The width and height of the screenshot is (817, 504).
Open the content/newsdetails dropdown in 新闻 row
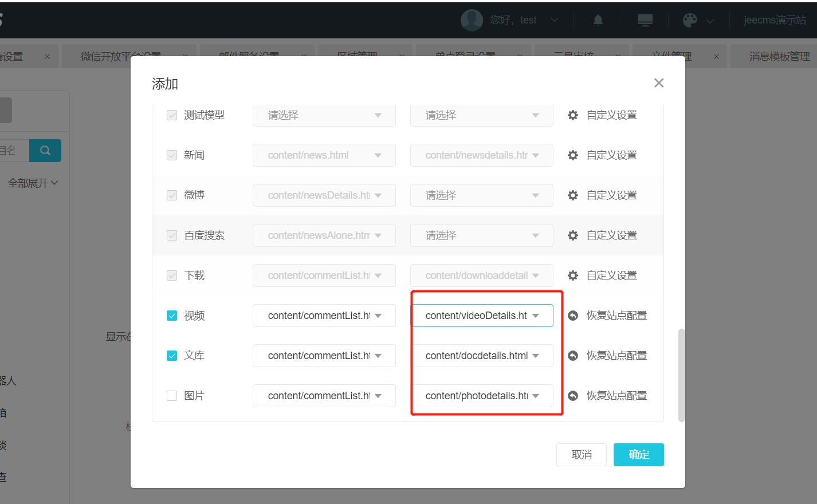(482, 155)
